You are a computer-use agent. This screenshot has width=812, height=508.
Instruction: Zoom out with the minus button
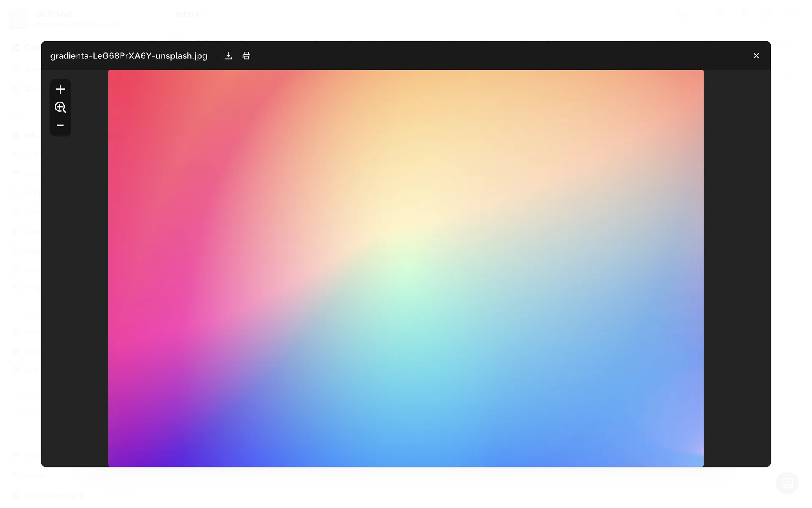60,125
